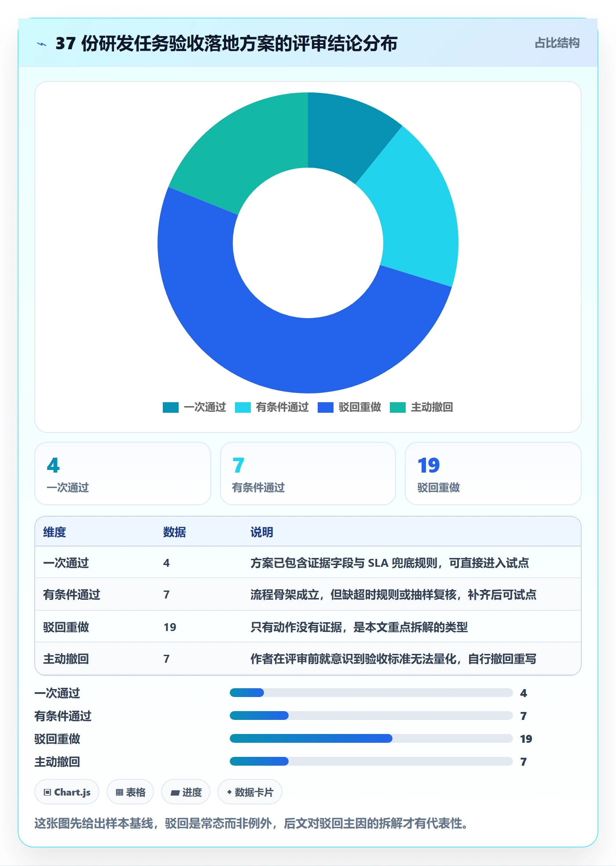The height and width of the screenshot is (866, 616).
Task: Click the 驳回重做 progress bar
Action: [x=371, y=738]
